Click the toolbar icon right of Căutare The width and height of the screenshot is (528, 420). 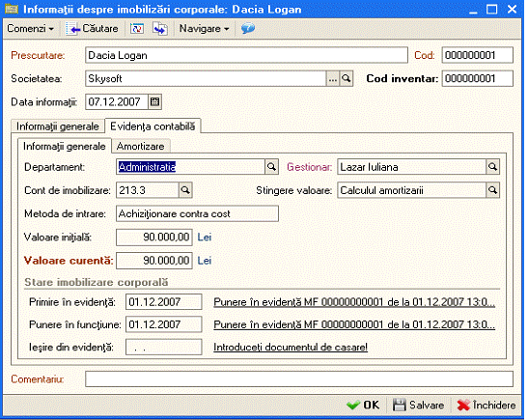tap(137, 29)
